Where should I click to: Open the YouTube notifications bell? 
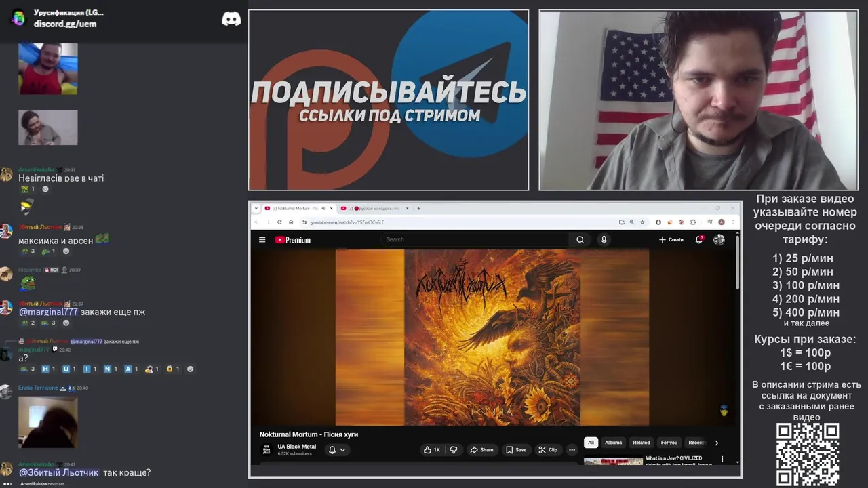(x=699, y=239)
